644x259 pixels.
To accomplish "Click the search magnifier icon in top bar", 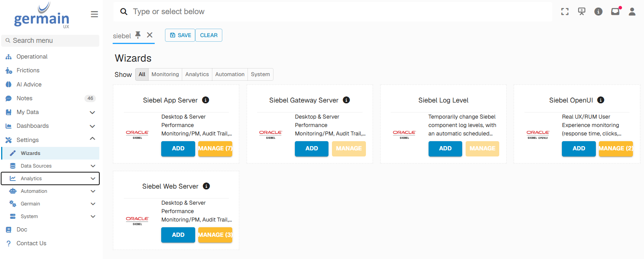I will tap(124, 11).
